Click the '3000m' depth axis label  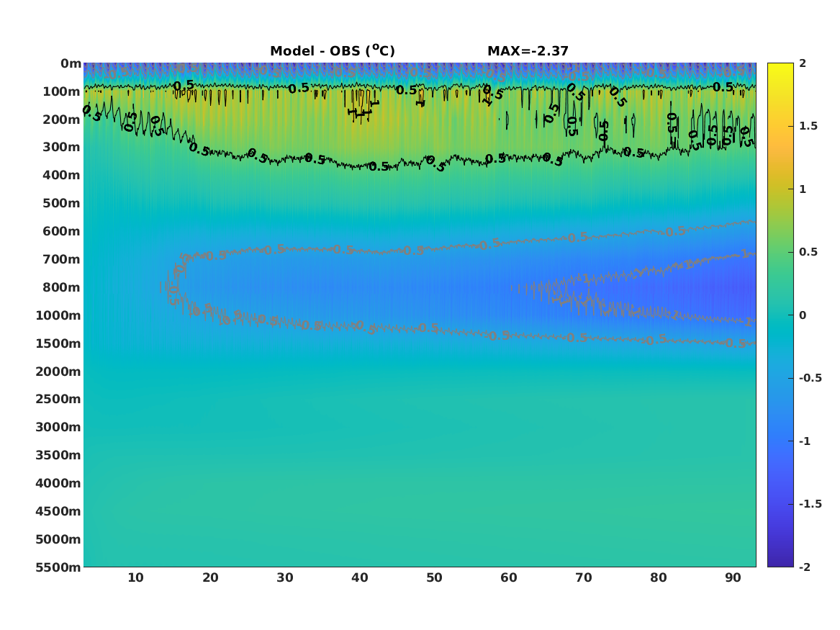[58, 427]
